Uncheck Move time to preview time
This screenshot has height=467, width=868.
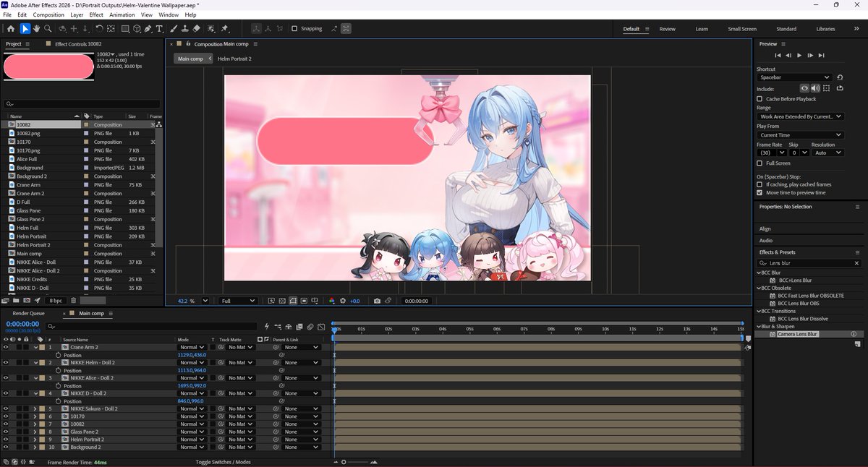tap(759, 193)
